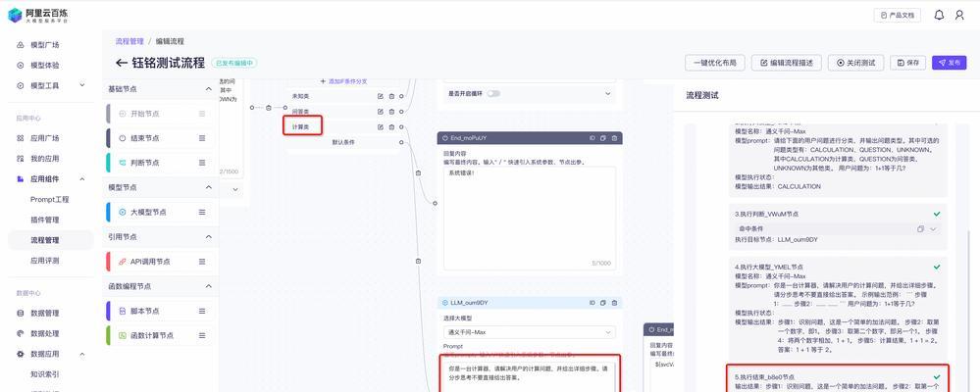
Task: Click the 产品文档 button
Action: pyautogui.click(x=897, y=15)
